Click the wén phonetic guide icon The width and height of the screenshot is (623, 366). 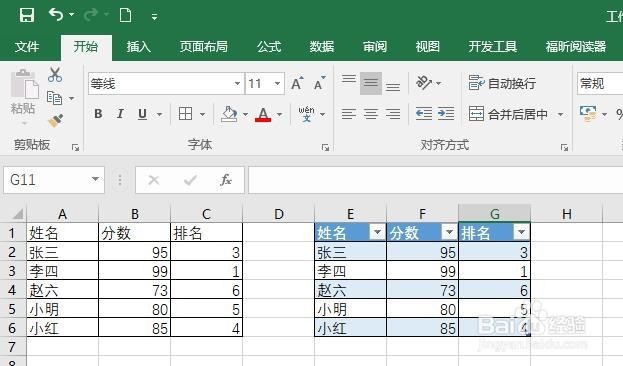point(306,114)
